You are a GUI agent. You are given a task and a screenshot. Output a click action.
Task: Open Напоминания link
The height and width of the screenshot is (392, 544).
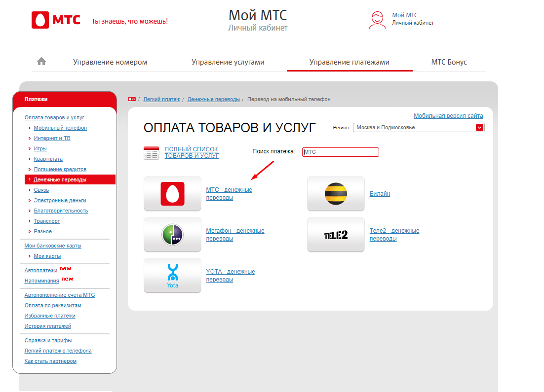tap(41, 281)
